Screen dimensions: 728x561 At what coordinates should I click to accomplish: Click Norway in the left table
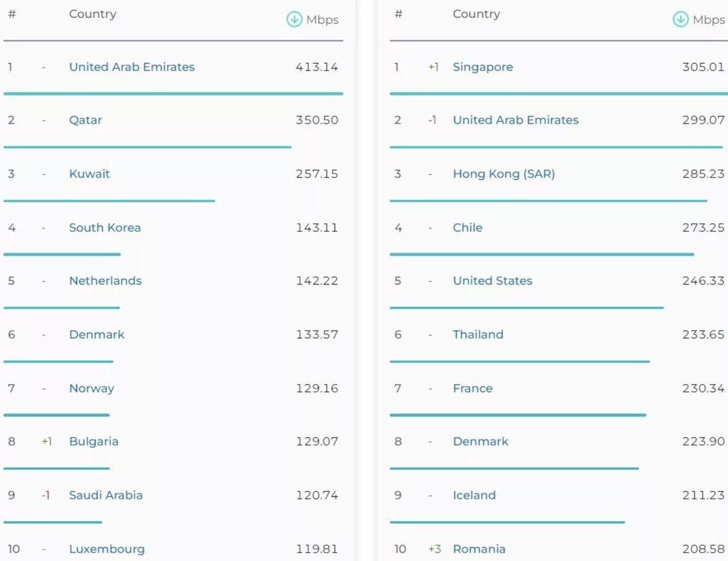(x=92, y=388)
